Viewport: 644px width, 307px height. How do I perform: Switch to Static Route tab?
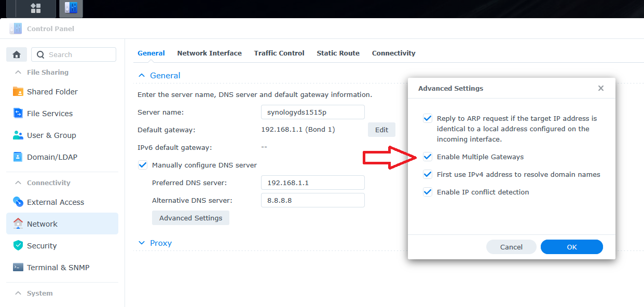pyautogui.click(x=338, y=53)
